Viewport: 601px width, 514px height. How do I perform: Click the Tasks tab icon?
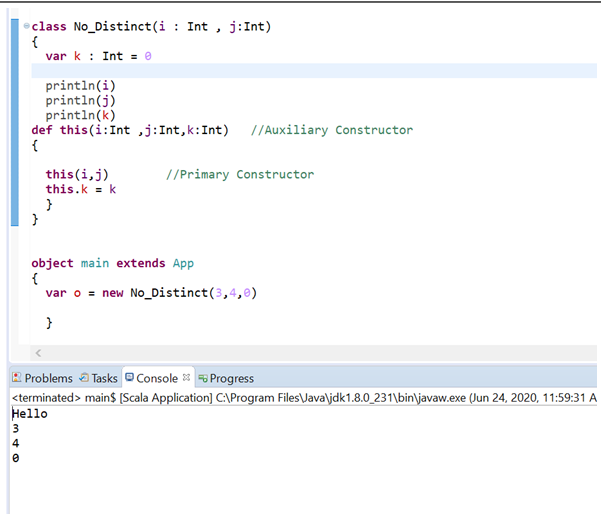point(84,378)
